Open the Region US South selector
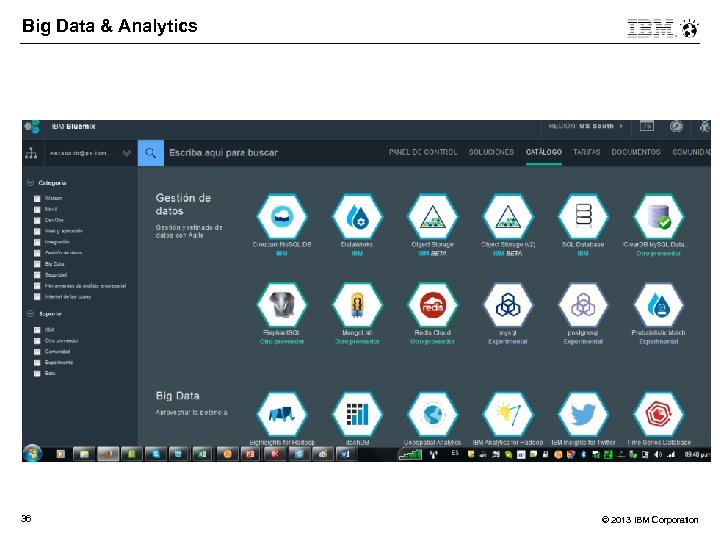 (x=586, y=126)
